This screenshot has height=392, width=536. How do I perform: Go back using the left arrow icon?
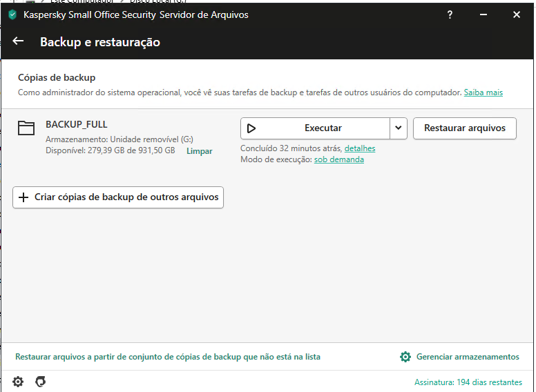point(18,41)
